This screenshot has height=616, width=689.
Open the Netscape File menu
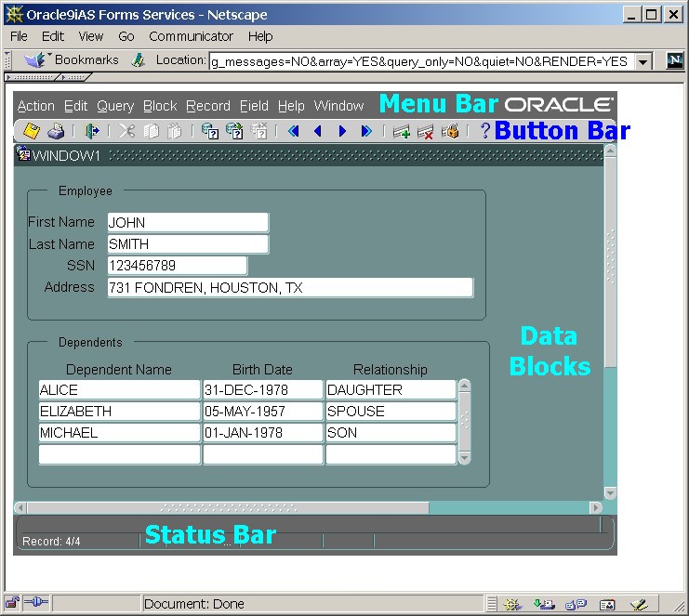pos(19,36)
